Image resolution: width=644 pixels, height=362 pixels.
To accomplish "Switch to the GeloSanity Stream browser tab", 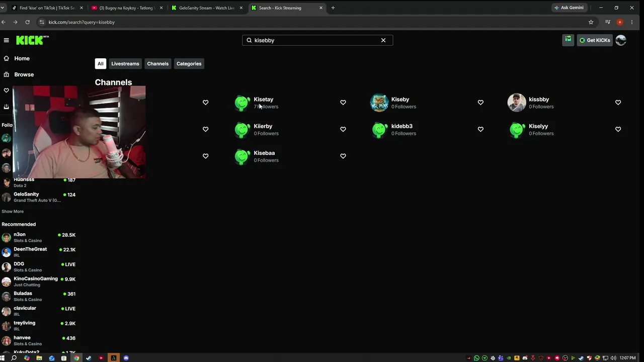I will click(x=206, y=8).
